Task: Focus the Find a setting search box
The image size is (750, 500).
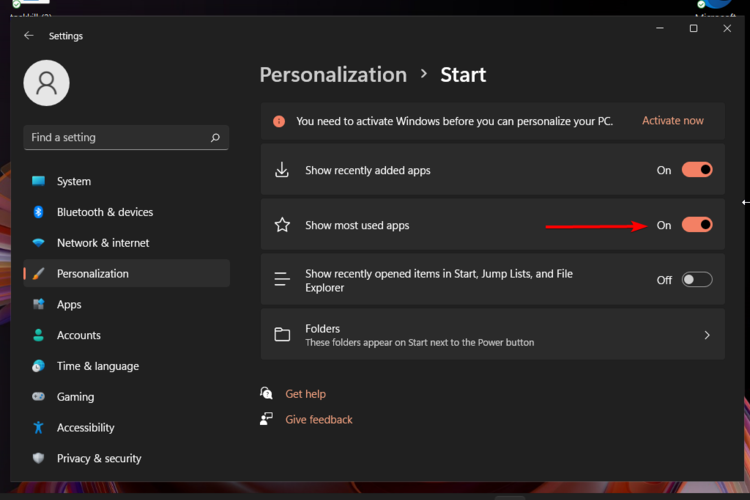Action: 126,137
